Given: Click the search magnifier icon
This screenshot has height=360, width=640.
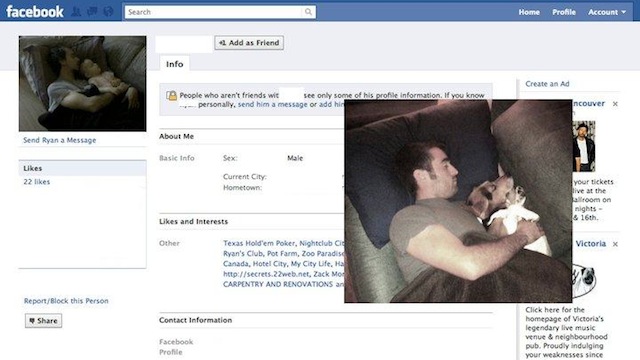Looking at the screenshot, I should coord(308,12).
